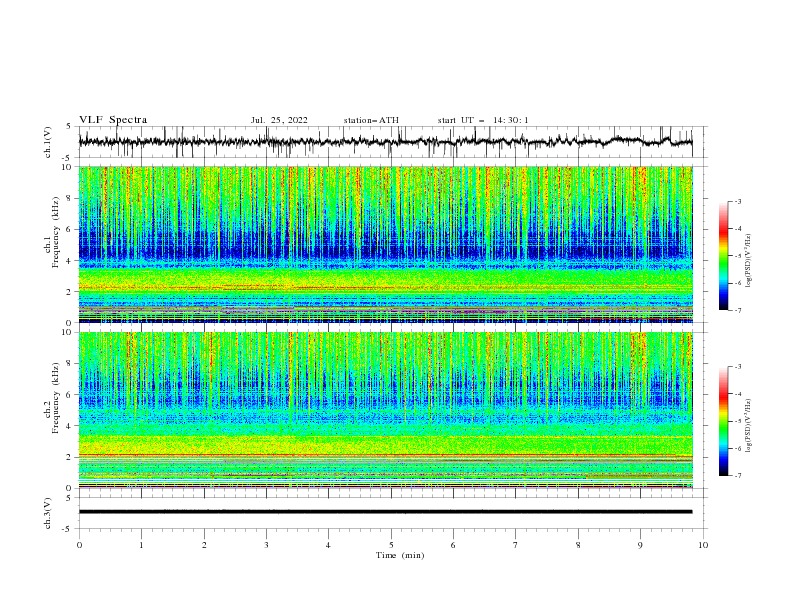Click the "-3" label on upper colorbar

pos(737,201)
